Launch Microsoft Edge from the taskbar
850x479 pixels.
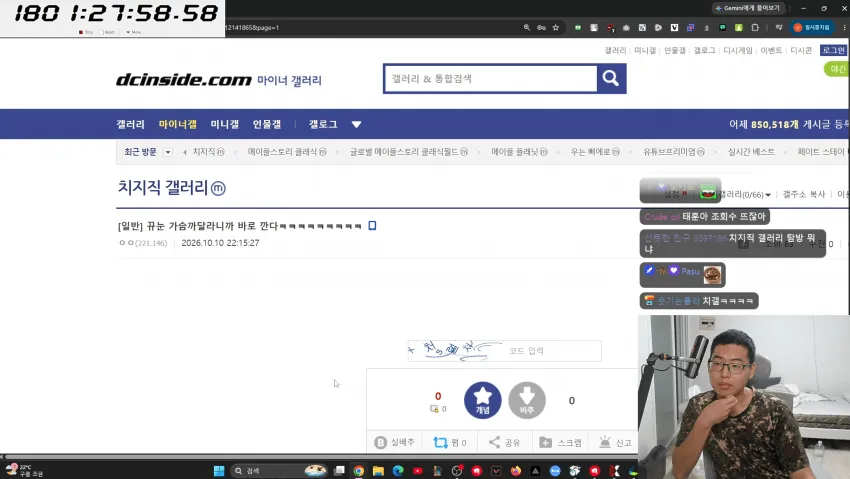tap(398, 471)
